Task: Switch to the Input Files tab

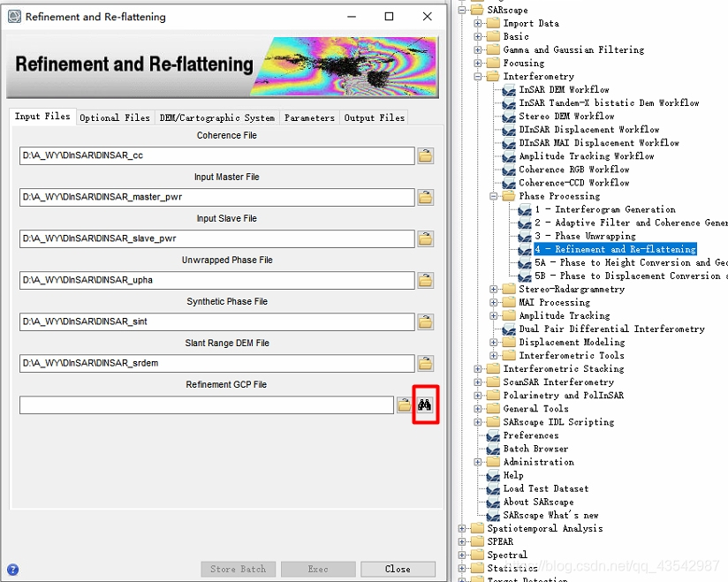Action: tap(42, 117)
